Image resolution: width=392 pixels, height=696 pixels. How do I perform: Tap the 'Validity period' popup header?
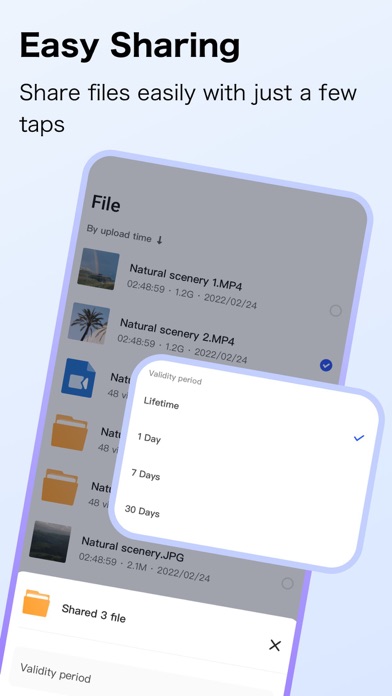click(175, 377)
